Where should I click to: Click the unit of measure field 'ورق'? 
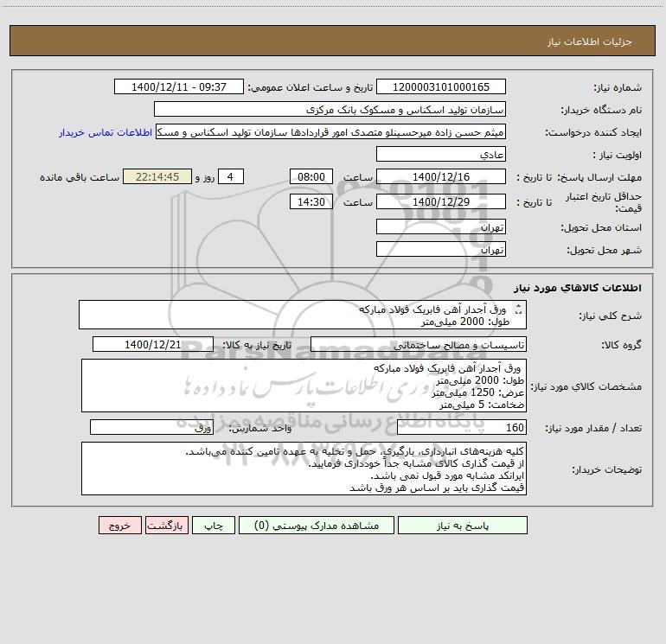pos(151,427)
